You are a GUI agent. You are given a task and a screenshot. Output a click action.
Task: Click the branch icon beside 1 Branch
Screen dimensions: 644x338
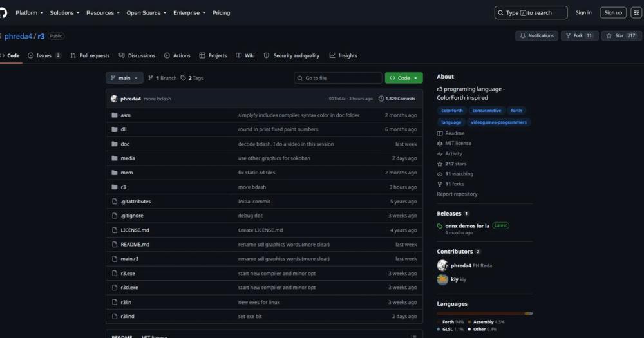151,78
